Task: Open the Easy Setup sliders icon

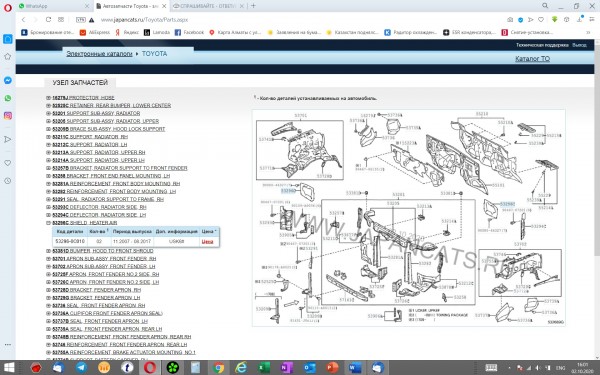Action: point(592,20)
